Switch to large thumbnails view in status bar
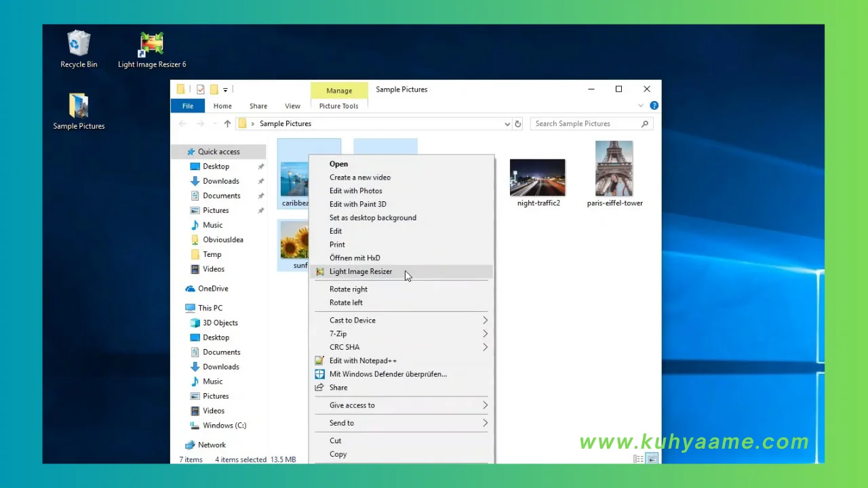 tap(652, 459)
